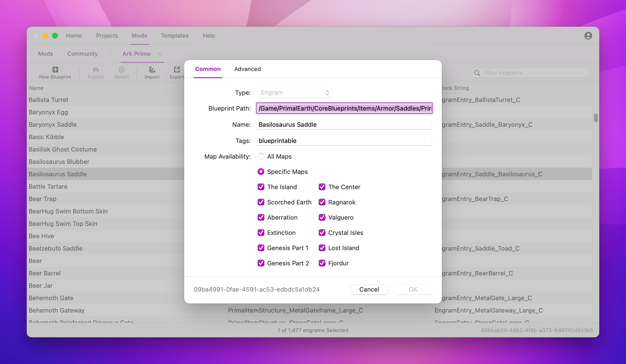Open the Type dropdown showing Engram
This screenshot has height=364, width=626.
294,93
